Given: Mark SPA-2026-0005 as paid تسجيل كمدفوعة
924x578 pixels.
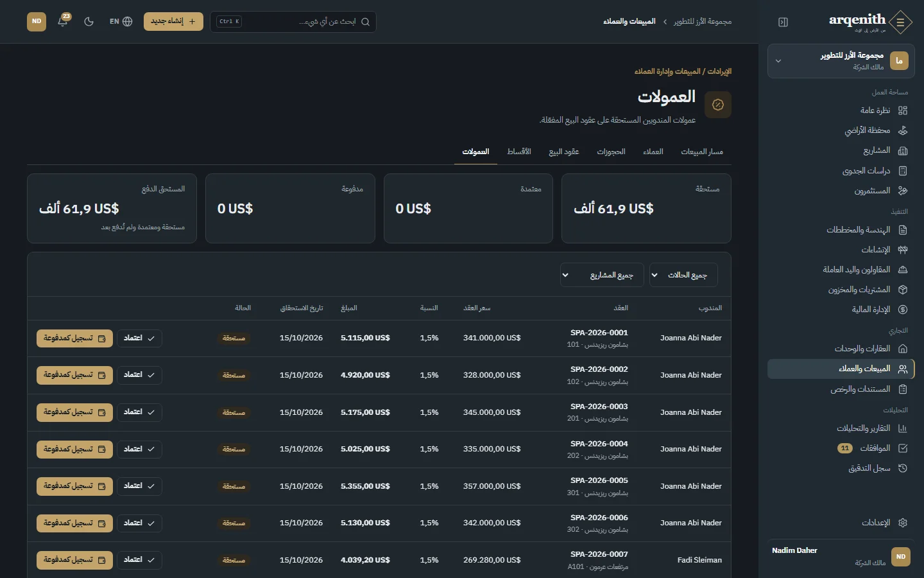Looking at the screenshot, I should (x=74, y=486).
